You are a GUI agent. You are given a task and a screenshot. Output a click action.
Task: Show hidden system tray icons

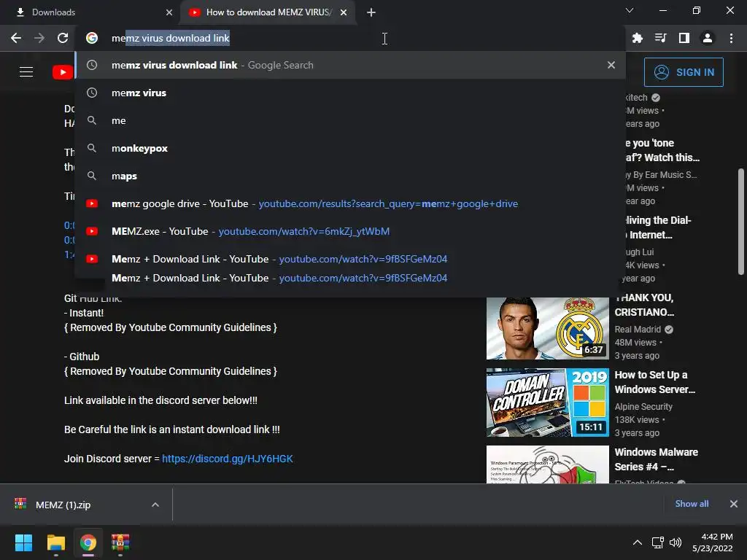638,542
